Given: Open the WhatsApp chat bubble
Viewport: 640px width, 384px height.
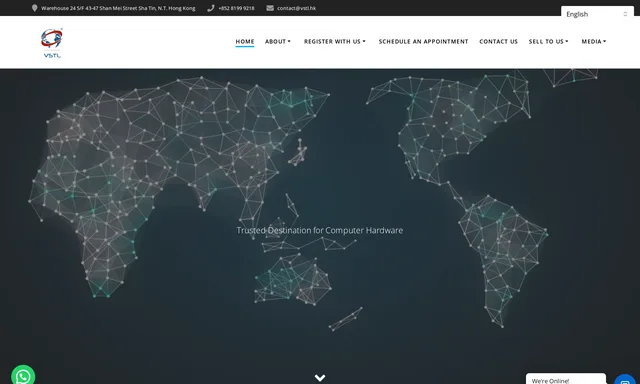Looking at the screenshot, I should (23, 375).
